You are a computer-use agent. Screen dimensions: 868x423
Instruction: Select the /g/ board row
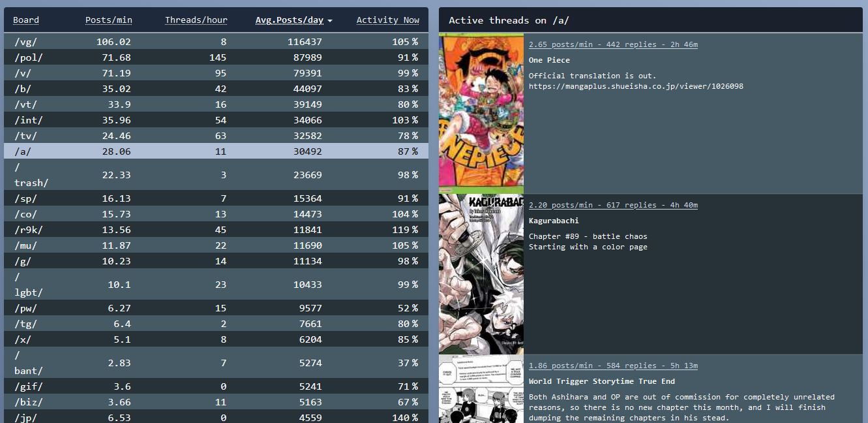tap(217, 260)
